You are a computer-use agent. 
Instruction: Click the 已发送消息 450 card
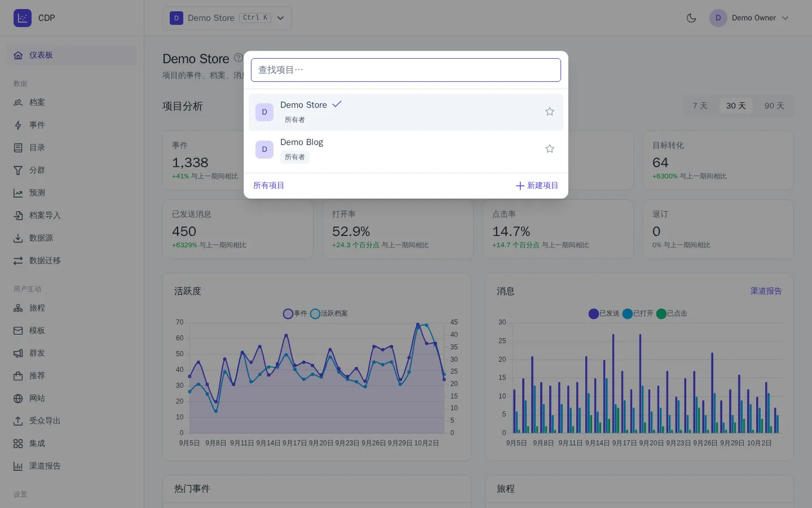click(x=238, y=229)
